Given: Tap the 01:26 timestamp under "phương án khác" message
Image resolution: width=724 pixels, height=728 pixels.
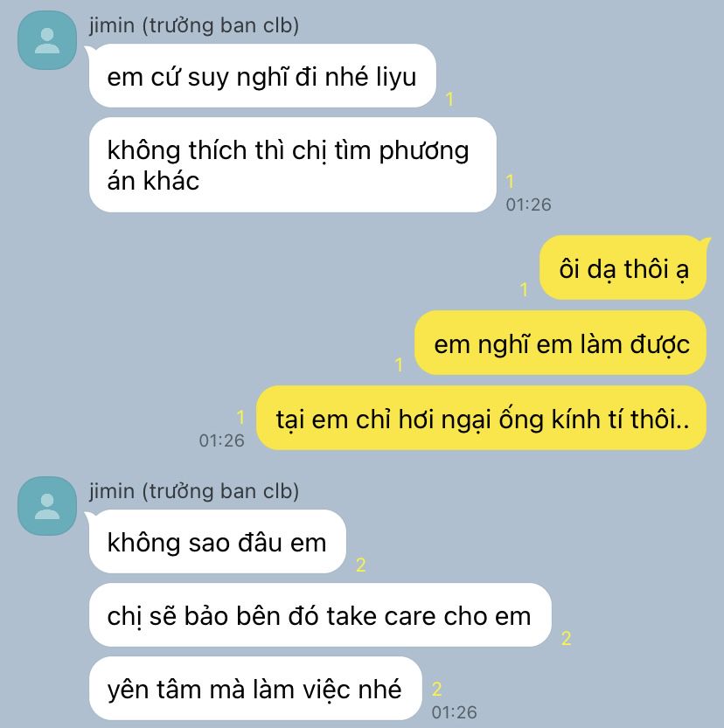Looking at the screenshot, I should [x=528, y=205].
